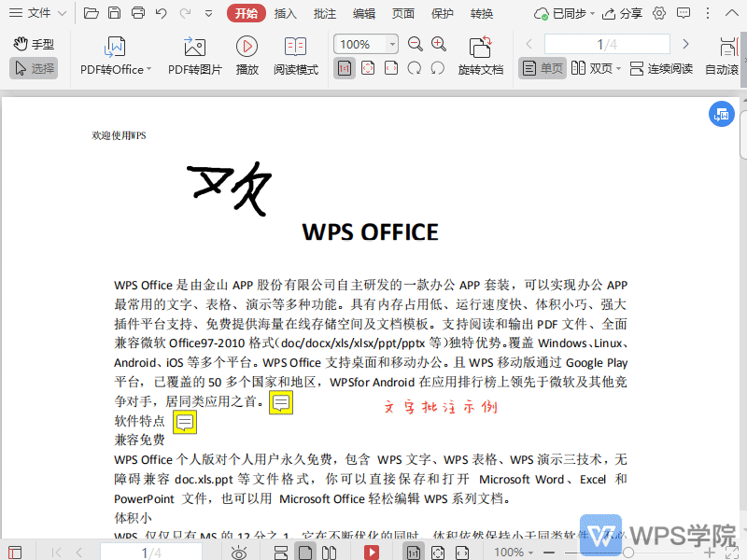747x560 pixels.
Task: Open the 文件 menu
Action: coord(30,13)
